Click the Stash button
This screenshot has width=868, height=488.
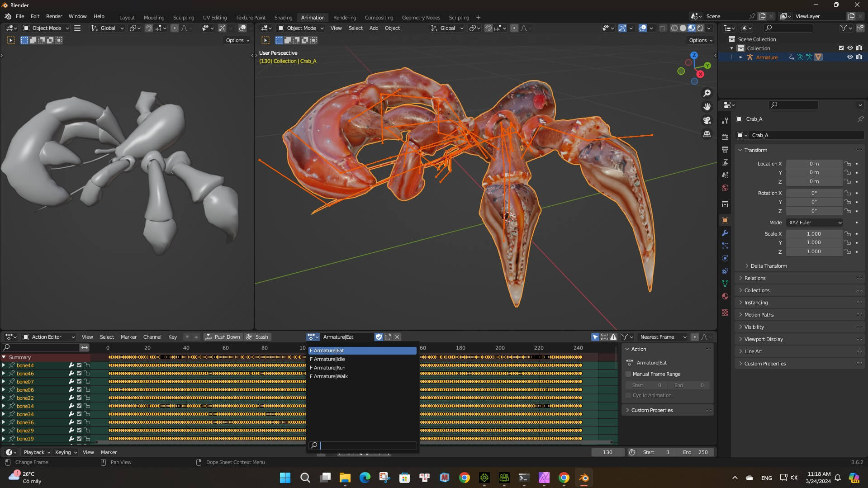click(257, 337)
